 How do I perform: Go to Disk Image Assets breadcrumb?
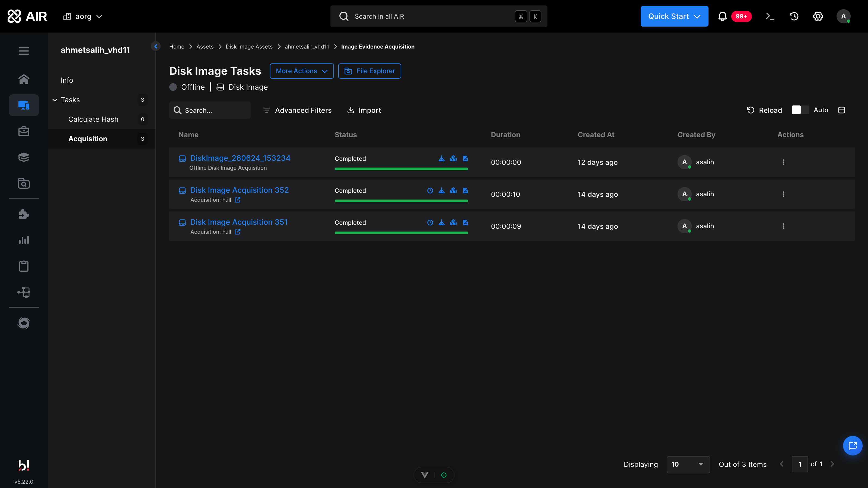click(249, 46)
